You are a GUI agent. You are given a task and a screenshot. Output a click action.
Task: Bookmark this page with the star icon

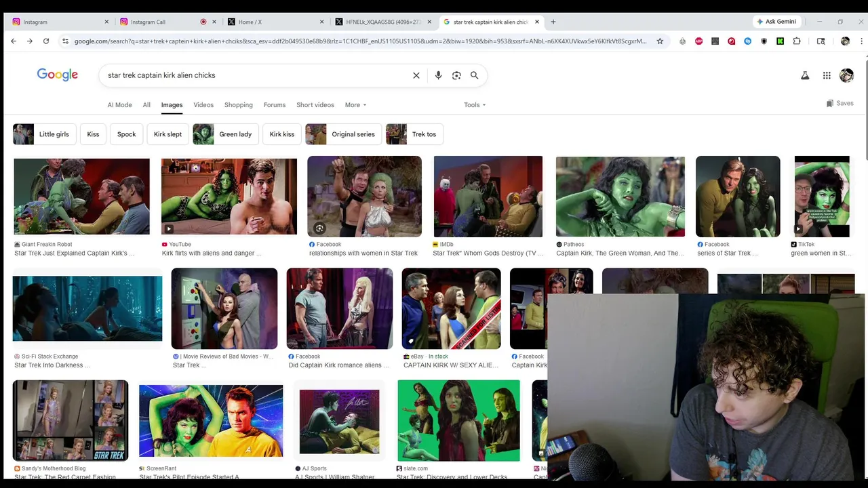tap(660, 41)
